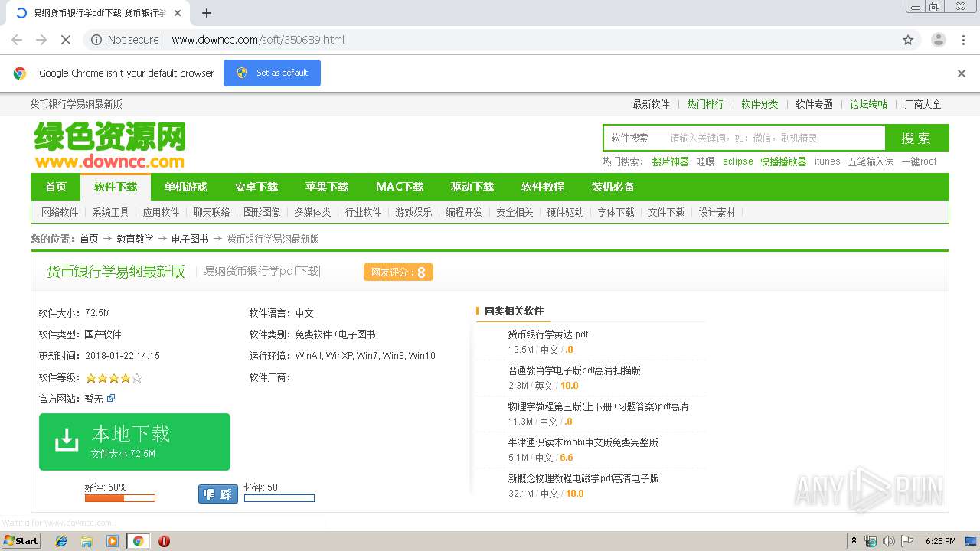Open Chrome profile avatar icon
This screenshot has width=980, height=551.
(938, 40)
